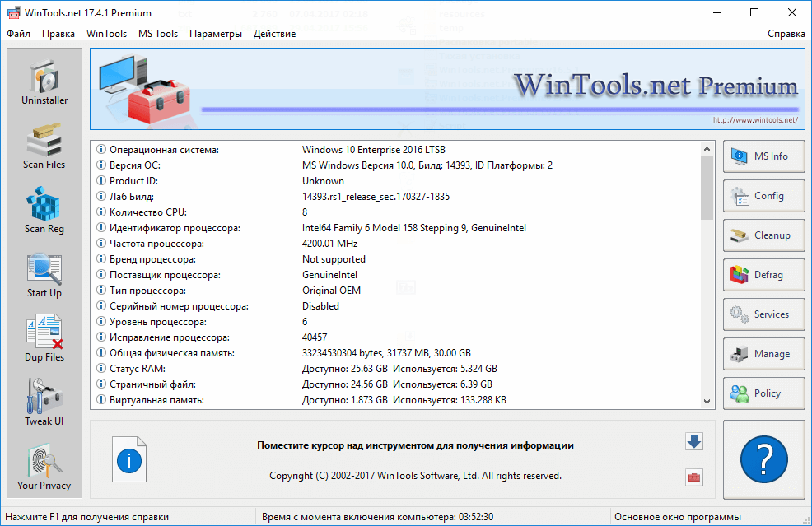Open the MS Tools menu
This screenshot has width=812, height=526.
(x=158, y=34)
